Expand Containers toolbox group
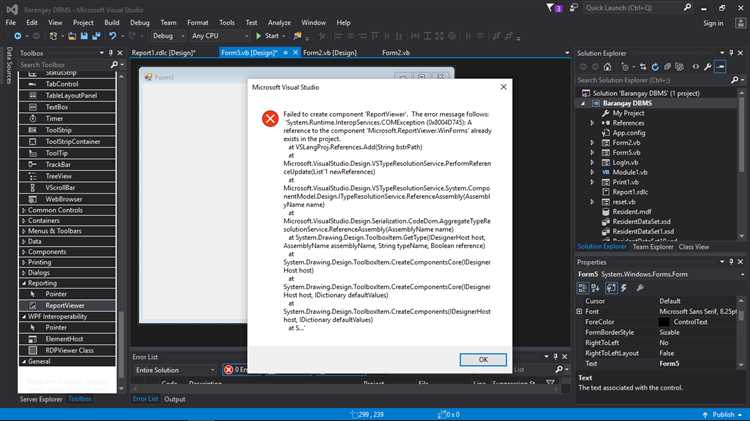The width and height of the screenshot is (750, 421). (23, 221)
